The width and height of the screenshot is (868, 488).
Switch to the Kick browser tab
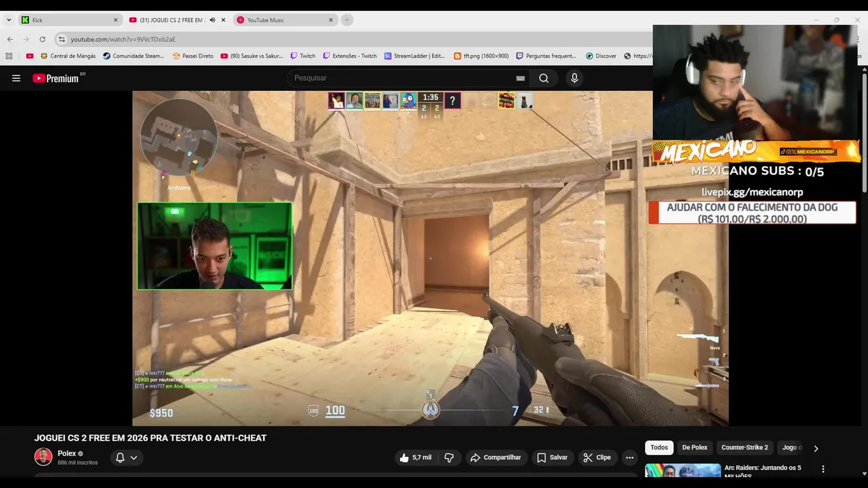(x=70, y=20)
